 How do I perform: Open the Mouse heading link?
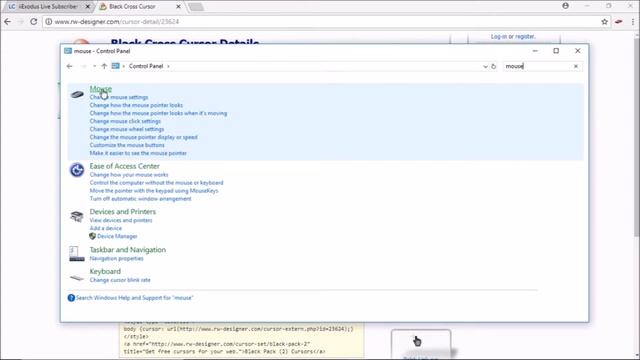(100, 89)
